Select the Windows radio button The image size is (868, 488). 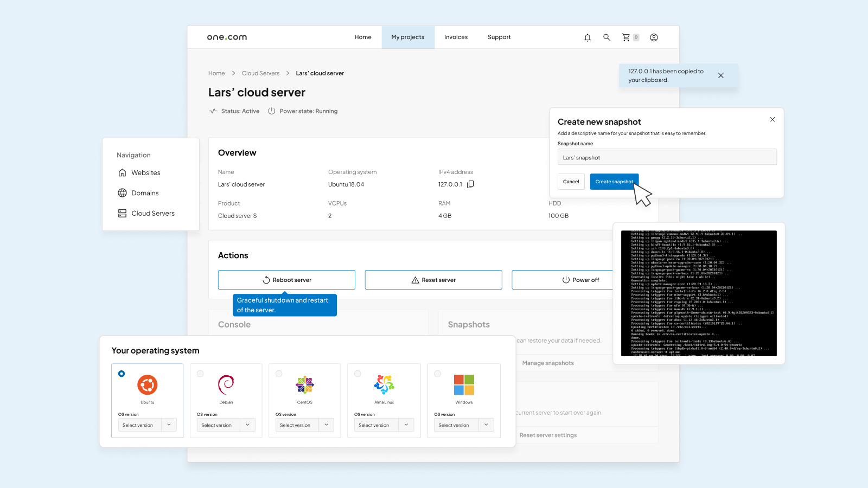click(438, 374)
